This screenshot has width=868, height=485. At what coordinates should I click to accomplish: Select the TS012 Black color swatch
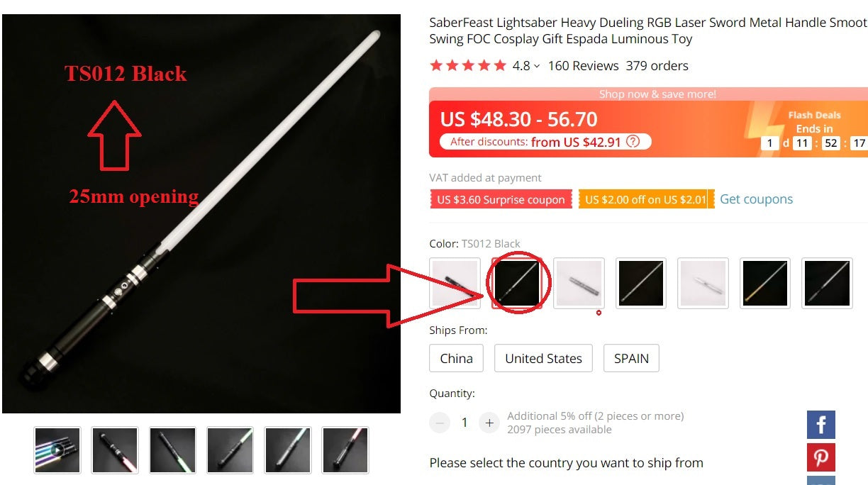518,283
